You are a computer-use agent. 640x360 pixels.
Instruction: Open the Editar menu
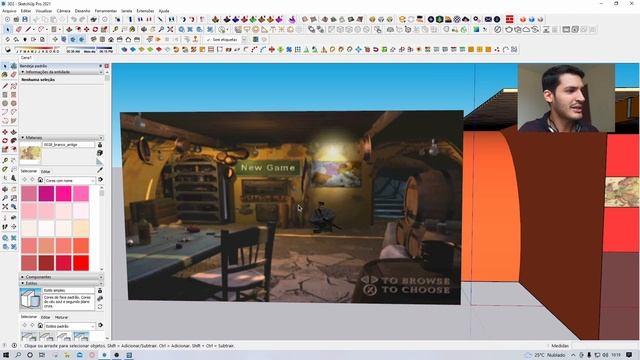click(x=26, y=11)
